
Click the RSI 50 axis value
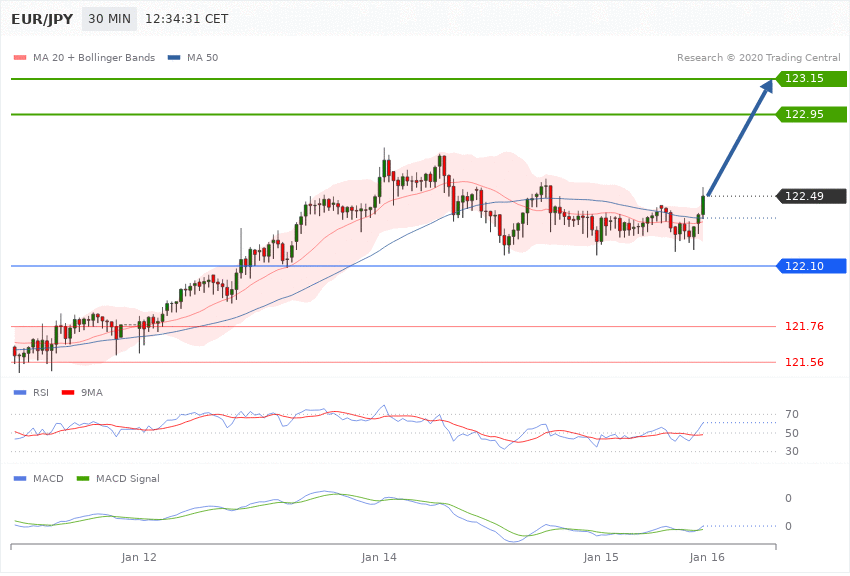tap(791, 433)
